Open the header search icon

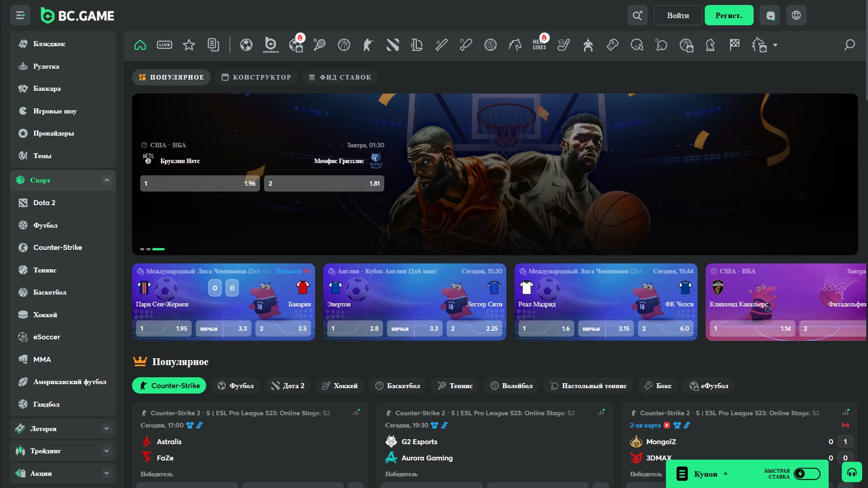(x=637, y=15)
